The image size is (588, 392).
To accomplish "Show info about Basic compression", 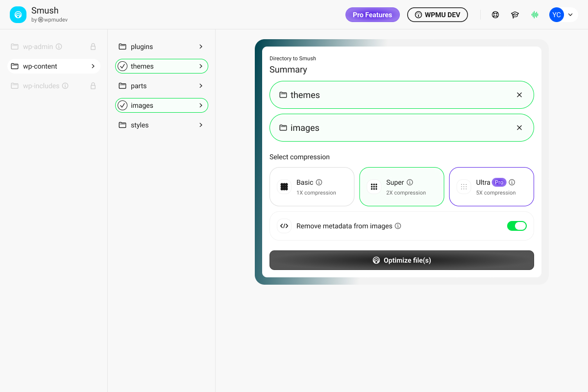I will (x=319, y=182).
